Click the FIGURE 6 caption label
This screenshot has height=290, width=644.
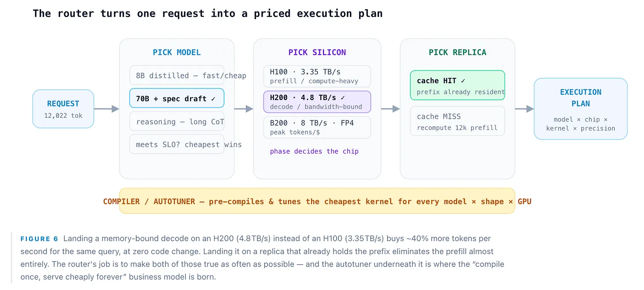point(39,239)
